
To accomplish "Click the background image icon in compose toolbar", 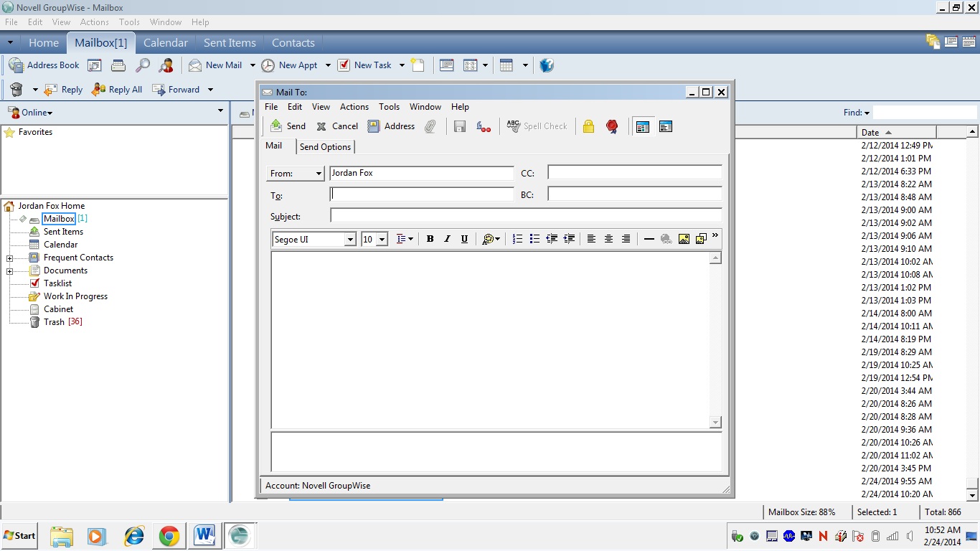I will [x=701, y=239].
